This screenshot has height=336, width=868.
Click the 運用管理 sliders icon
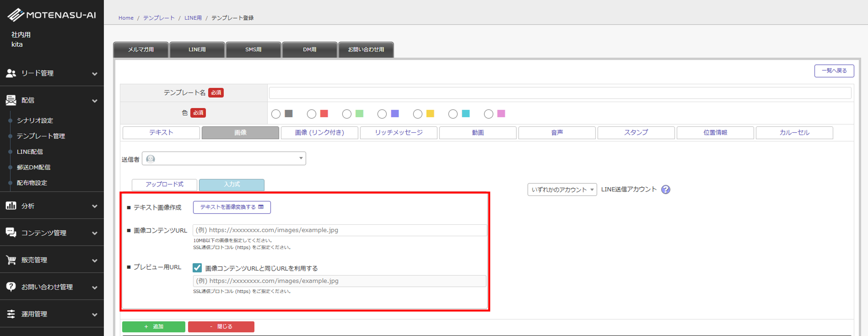[11, 314]
